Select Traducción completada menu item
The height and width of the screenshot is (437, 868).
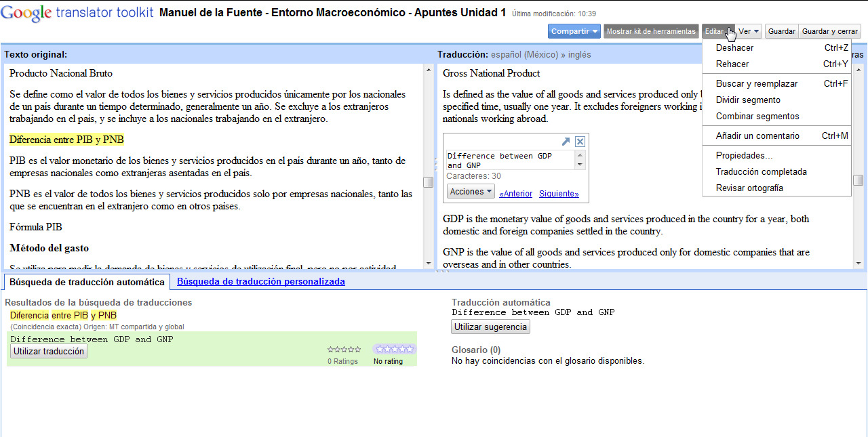coord(776,172)
